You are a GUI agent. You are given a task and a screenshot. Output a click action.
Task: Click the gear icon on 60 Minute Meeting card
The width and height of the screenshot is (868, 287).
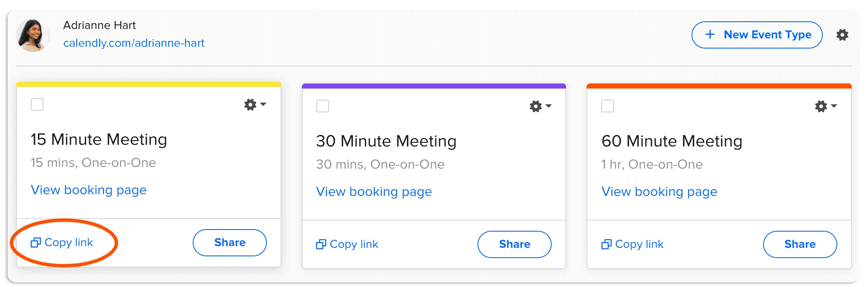pos(821,106)
